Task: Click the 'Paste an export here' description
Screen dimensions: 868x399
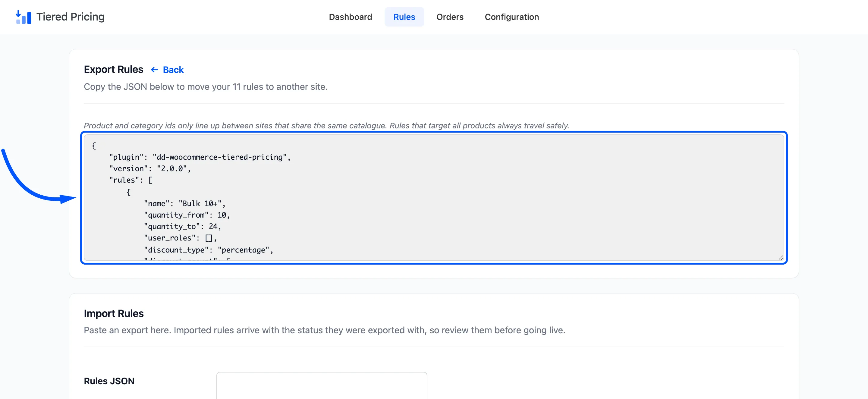Action: [x=325, y=330]
